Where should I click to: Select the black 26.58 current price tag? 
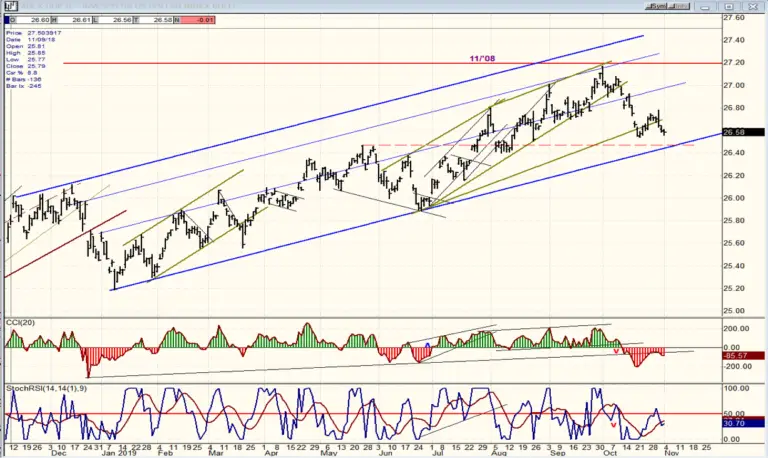(x=743, y=132)
